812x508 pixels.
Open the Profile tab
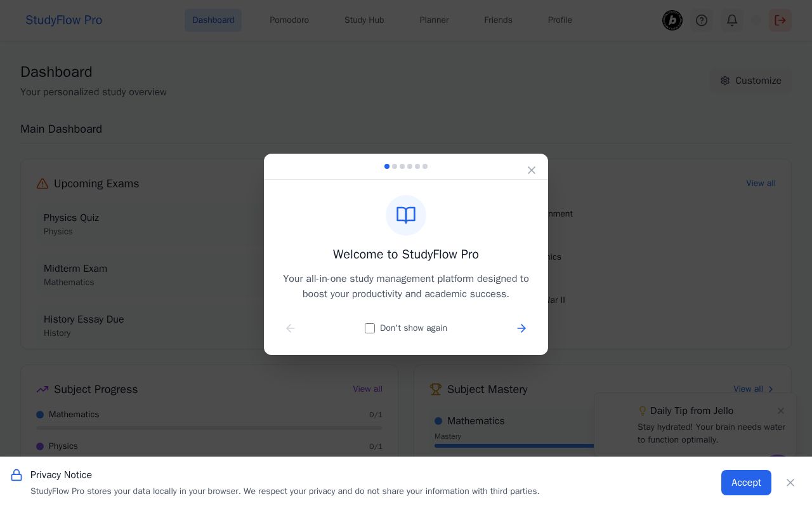point(560,20)
